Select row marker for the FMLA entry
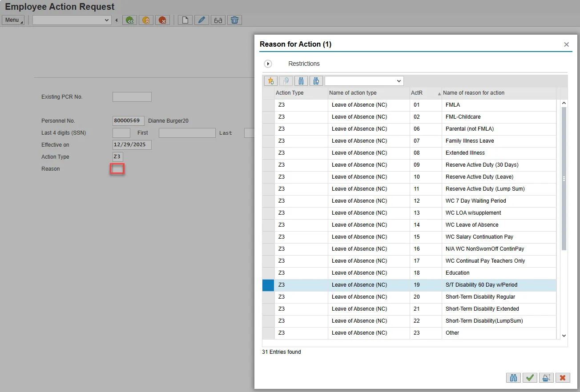Screen dimensions: 580x392 pos(268,105)
